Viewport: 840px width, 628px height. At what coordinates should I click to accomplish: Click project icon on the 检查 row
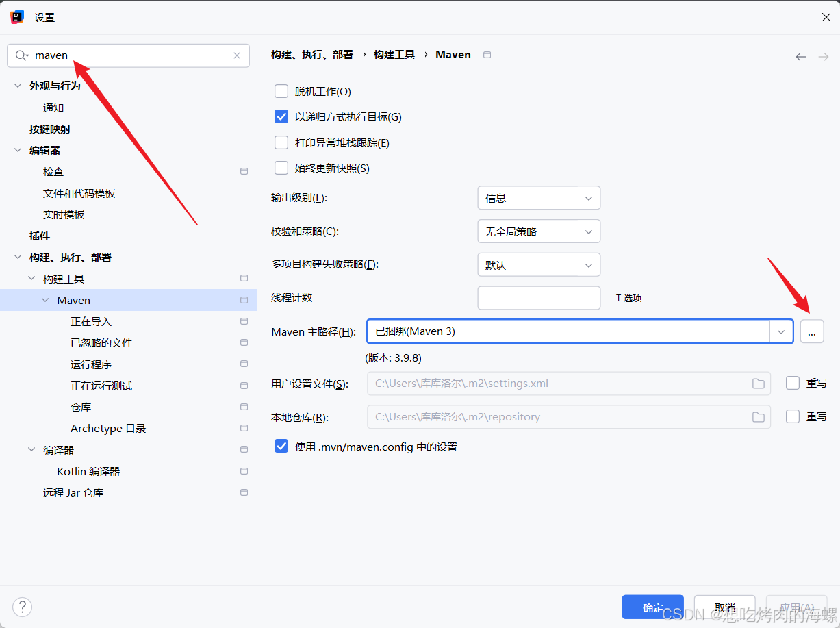244,171
